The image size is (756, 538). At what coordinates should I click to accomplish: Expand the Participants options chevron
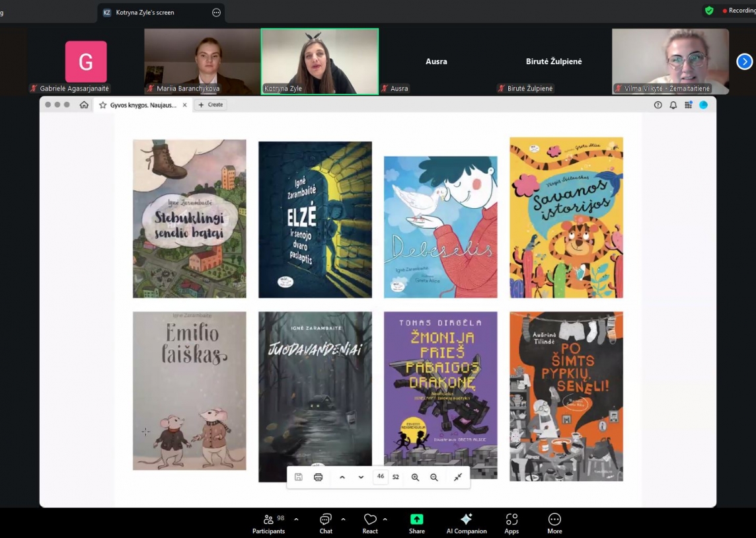(295, 519)
